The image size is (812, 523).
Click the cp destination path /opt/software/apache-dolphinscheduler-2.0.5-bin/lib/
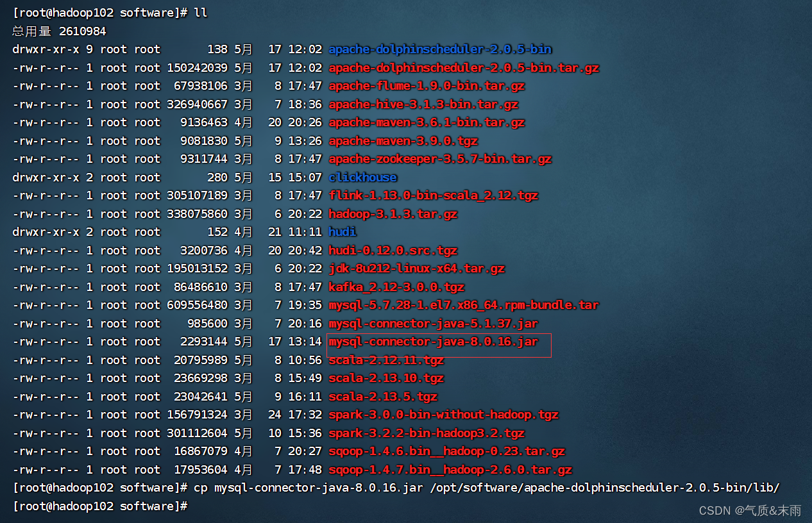click(x=605, y=488)
